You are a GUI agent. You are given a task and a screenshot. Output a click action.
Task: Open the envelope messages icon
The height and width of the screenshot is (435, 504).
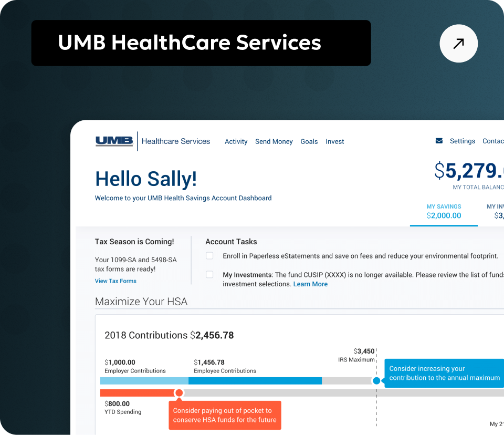tap(439, 141)
